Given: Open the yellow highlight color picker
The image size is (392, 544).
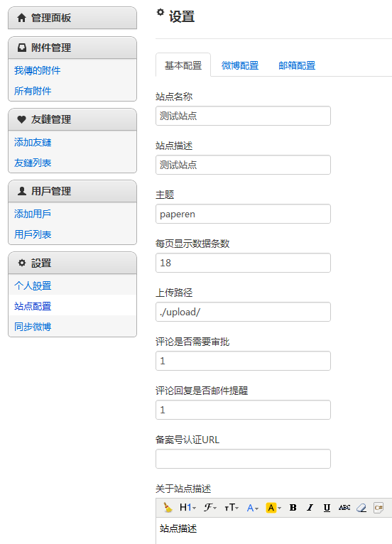Looking at the screenshot, I should pyautogui.click(x=273, y=508).
